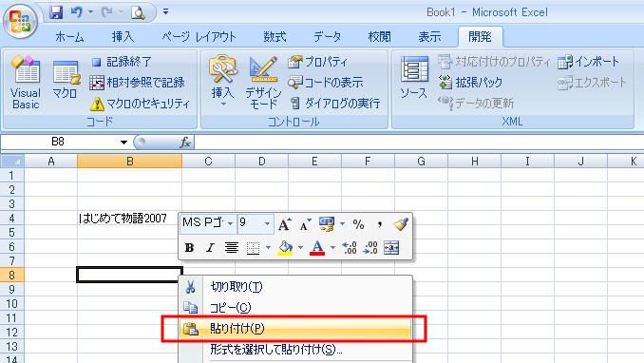
Task: Expand the Name Box dropdown arrow
Action: [x=123, y=143]
